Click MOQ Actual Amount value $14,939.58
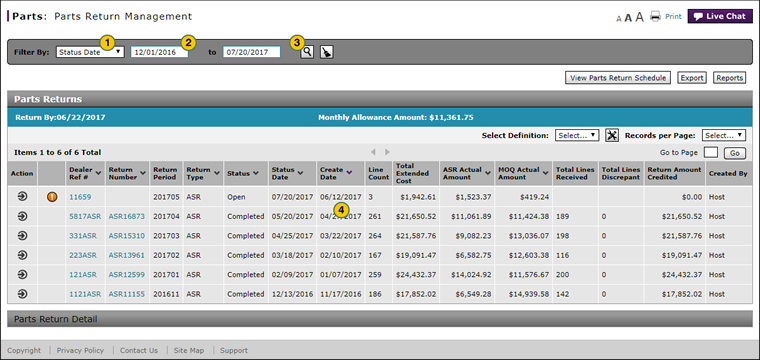 [529, 294]
